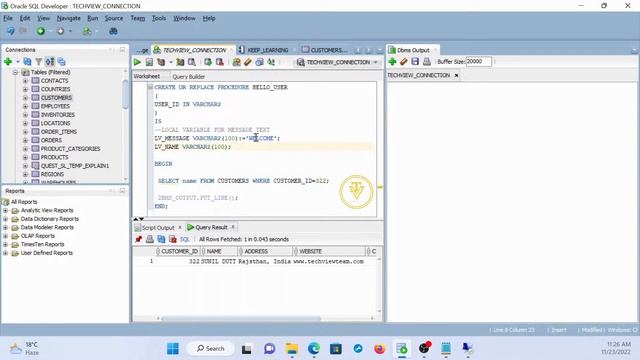Collapse the Tables (Filtered) node
The image size is (640, 360).
coord(15,72)
